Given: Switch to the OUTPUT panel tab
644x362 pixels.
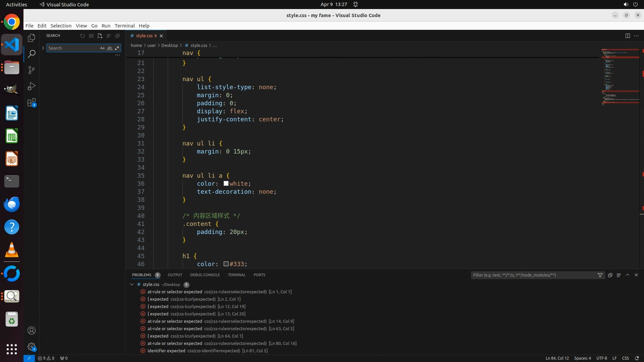Looking at the screenshot, I should (x=175, y=275).
